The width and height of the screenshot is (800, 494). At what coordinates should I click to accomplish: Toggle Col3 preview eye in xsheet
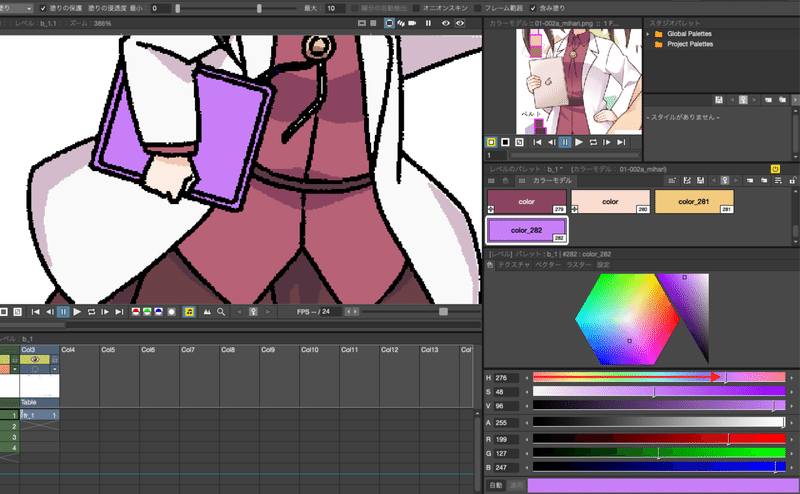(35, 360)
